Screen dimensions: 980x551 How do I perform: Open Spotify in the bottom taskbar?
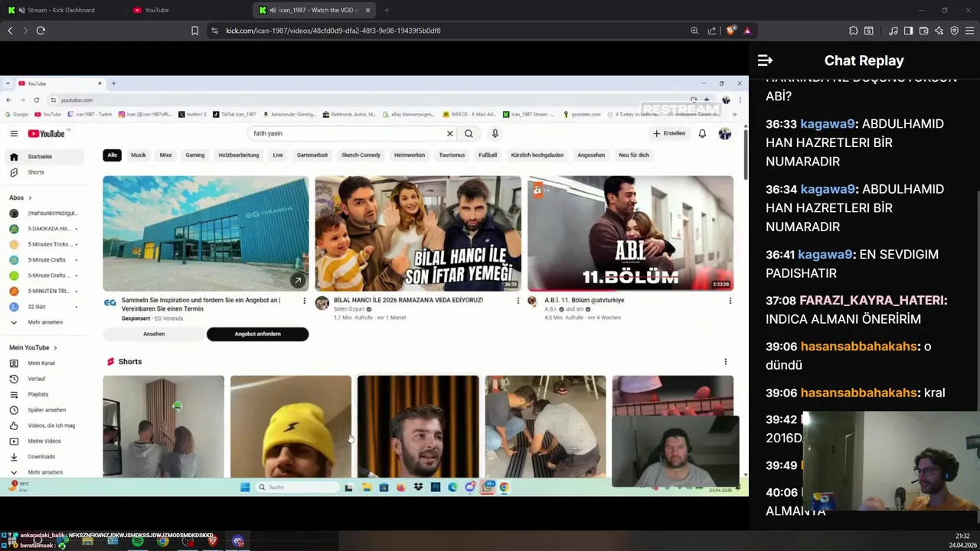click(x=138, y=541)
